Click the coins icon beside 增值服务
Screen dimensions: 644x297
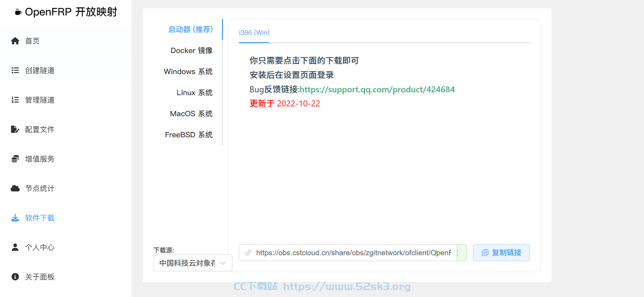pos(15,159)
